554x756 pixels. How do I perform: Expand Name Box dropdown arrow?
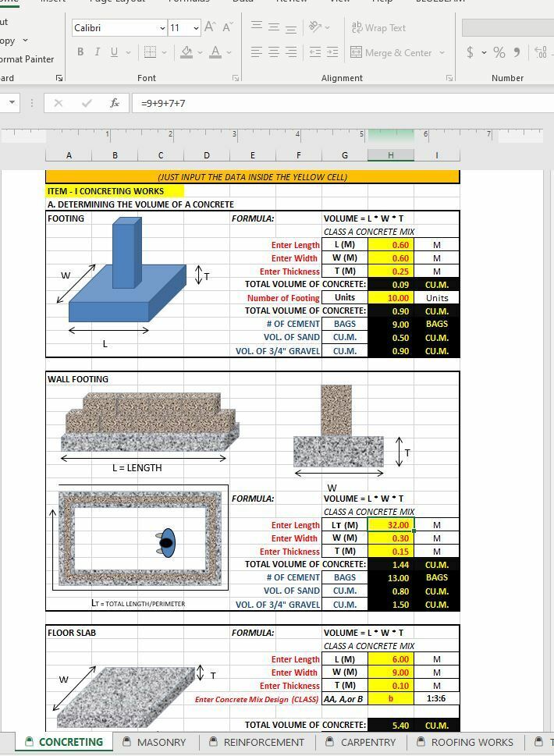pos(12,102)
